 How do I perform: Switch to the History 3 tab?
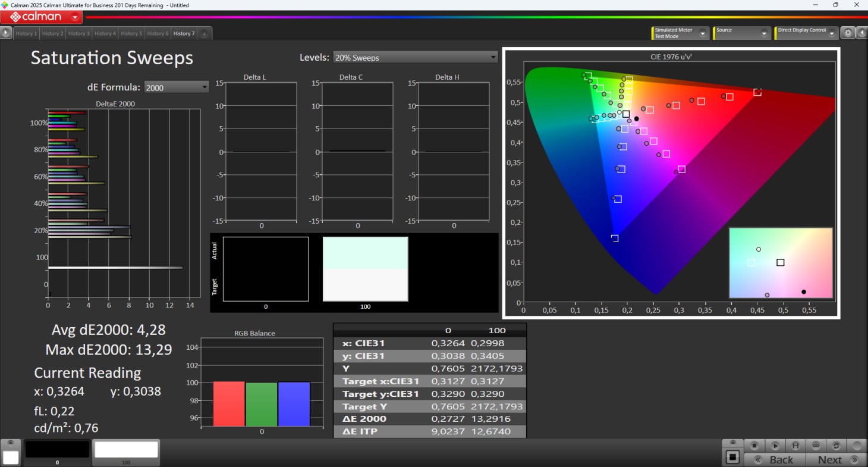point(78,34)
